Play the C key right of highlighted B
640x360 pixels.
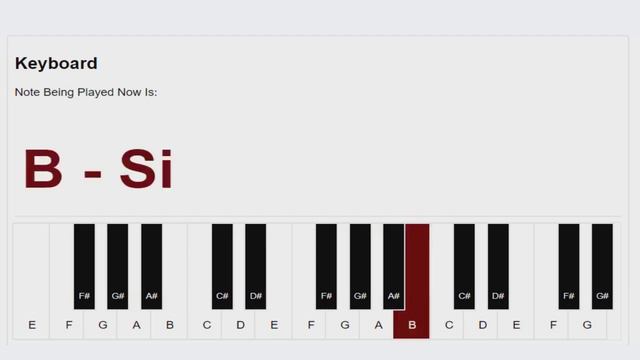coord(449,324)
